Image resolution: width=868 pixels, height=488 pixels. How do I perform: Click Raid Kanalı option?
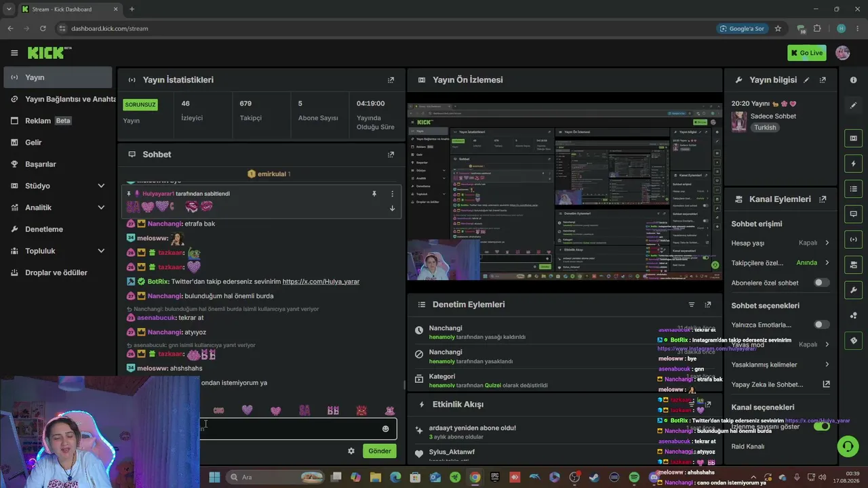(x=747, y=447)
